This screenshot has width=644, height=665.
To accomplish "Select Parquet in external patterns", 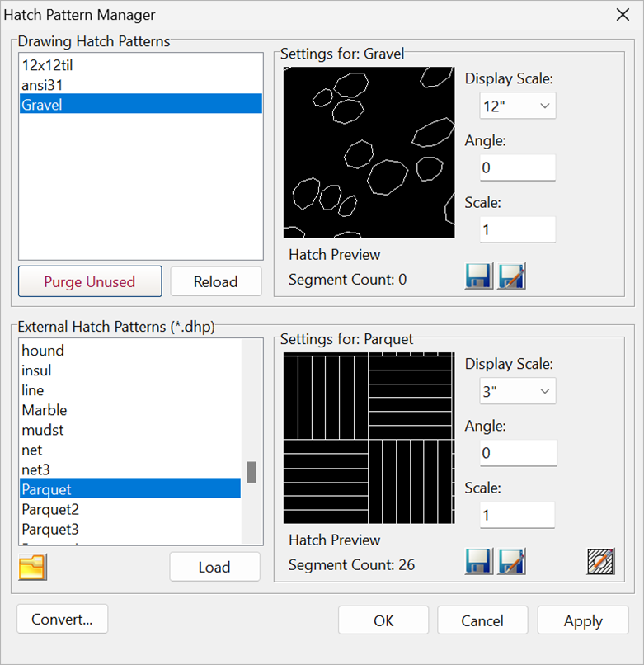I will click(130, 488).
